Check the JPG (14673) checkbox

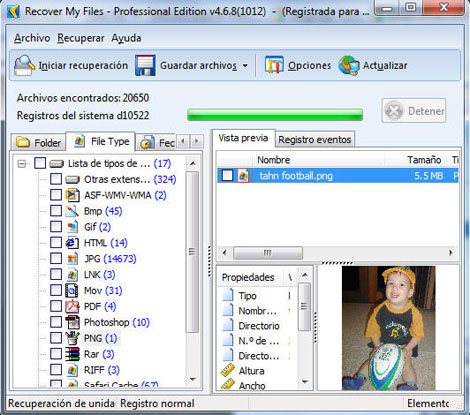tap(56, 258)
